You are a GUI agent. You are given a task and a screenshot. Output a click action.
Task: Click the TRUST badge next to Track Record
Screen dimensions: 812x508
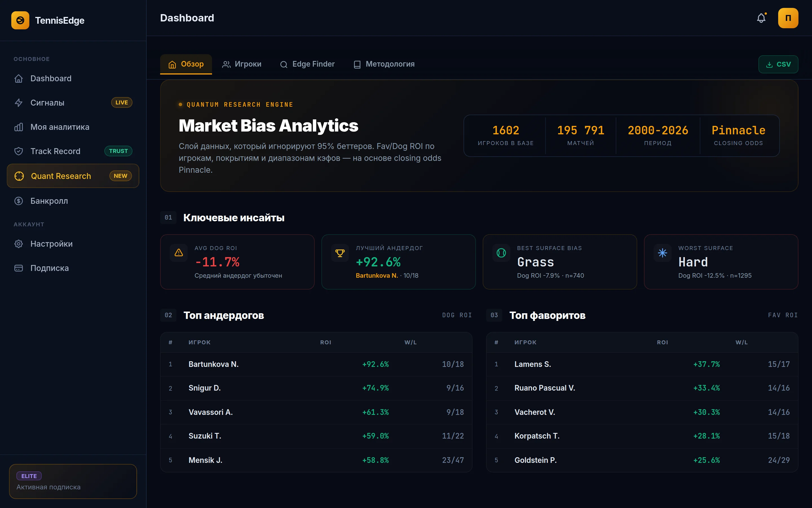[x=118, y=151]
